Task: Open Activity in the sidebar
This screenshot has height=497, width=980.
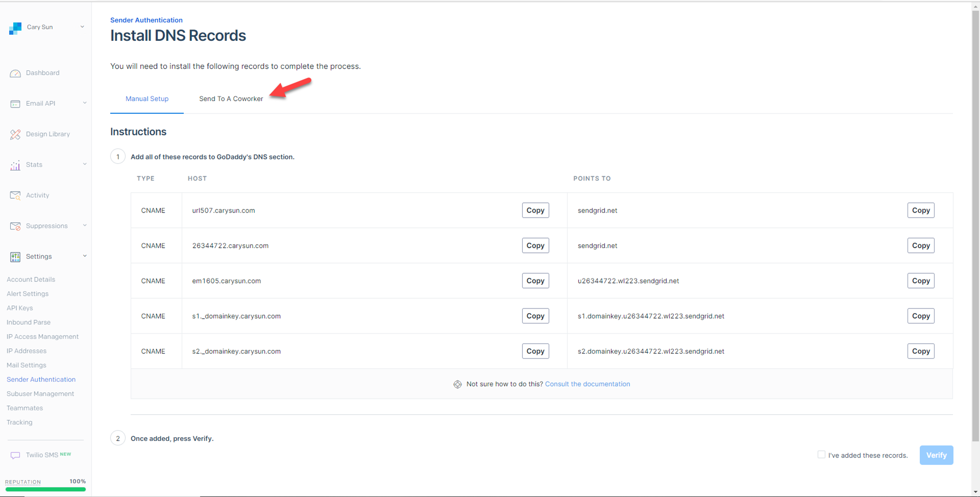Action: [38, 195]
